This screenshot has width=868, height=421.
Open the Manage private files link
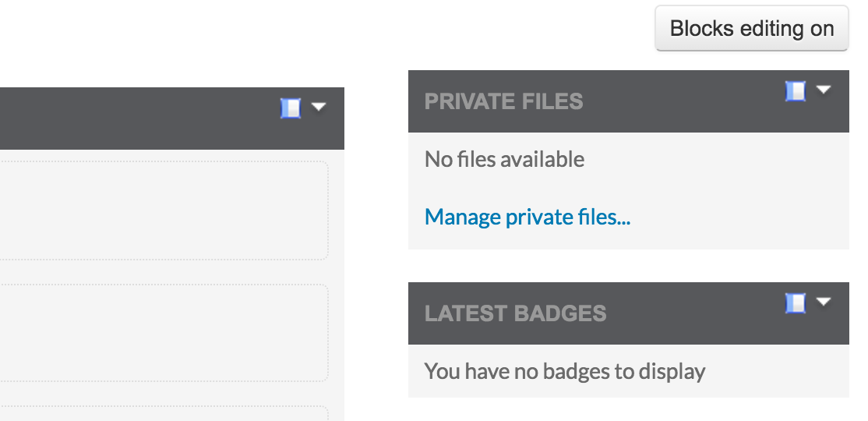(527, 217)
